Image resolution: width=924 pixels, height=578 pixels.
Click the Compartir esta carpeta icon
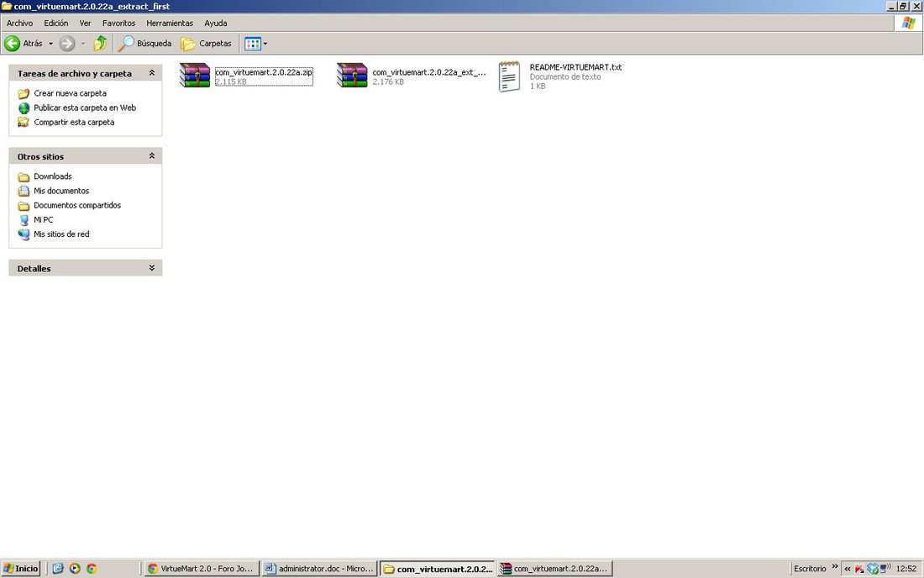tap(24, 122)
